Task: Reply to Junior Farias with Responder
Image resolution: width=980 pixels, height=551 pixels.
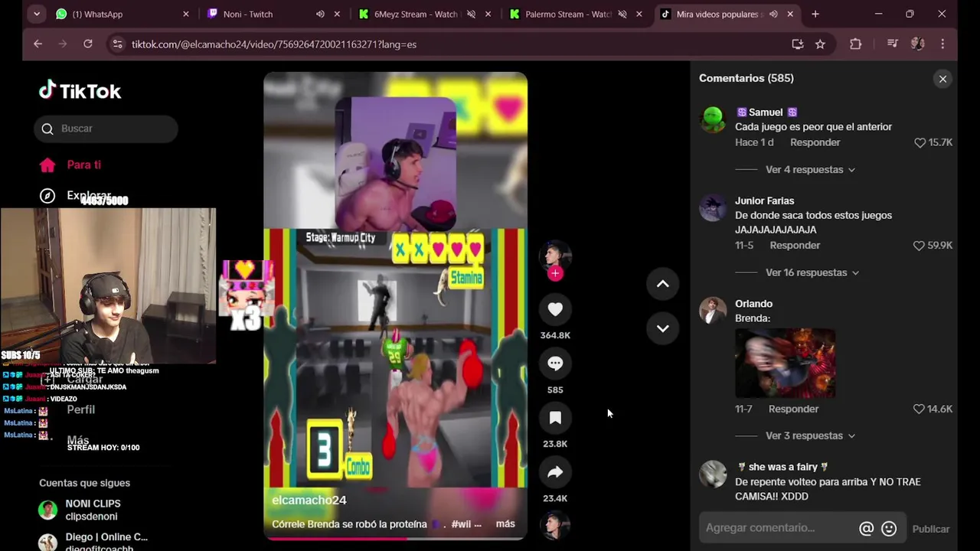Action: [x=795, y=246]
